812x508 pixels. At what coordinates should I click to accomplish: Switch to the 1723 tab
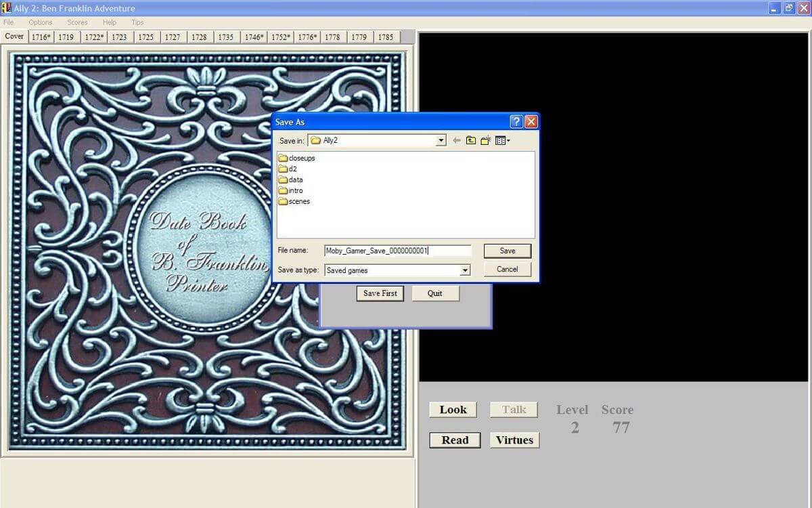(119, 37)
